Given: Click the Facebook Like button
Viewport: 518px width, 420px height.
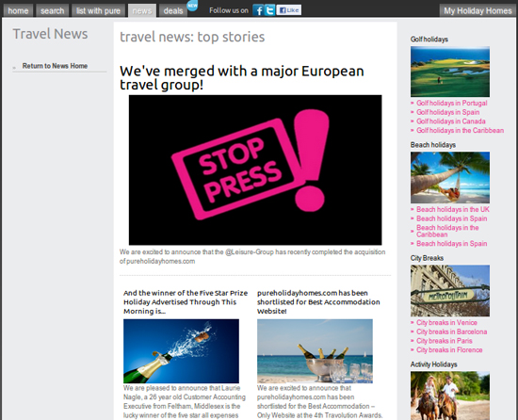Looking at the screenshot, I should (289, 10).
